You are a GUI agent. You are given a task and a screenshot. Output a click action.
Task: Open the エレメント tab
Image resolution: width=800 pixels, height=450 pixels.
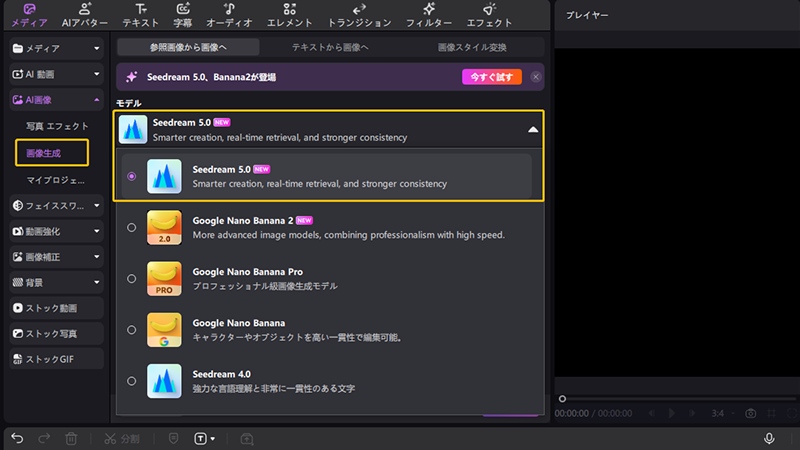pos(289,15)
